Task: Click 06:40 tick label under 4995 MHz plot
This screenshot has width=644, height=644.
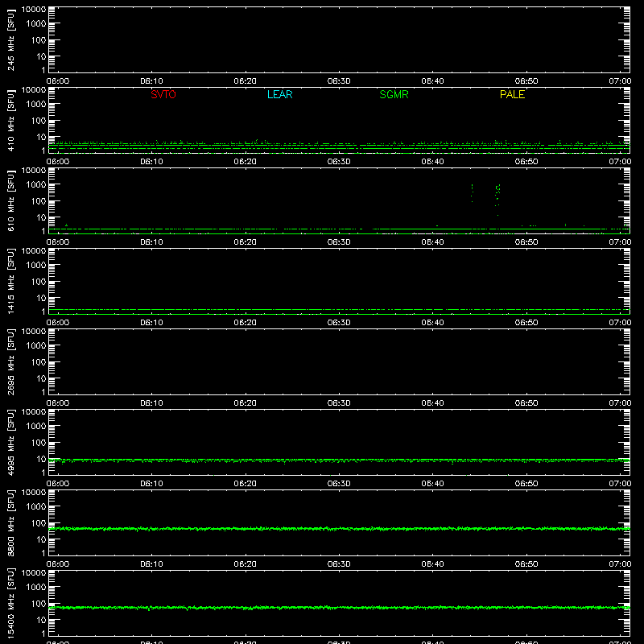Action: [x=432, y=484]
